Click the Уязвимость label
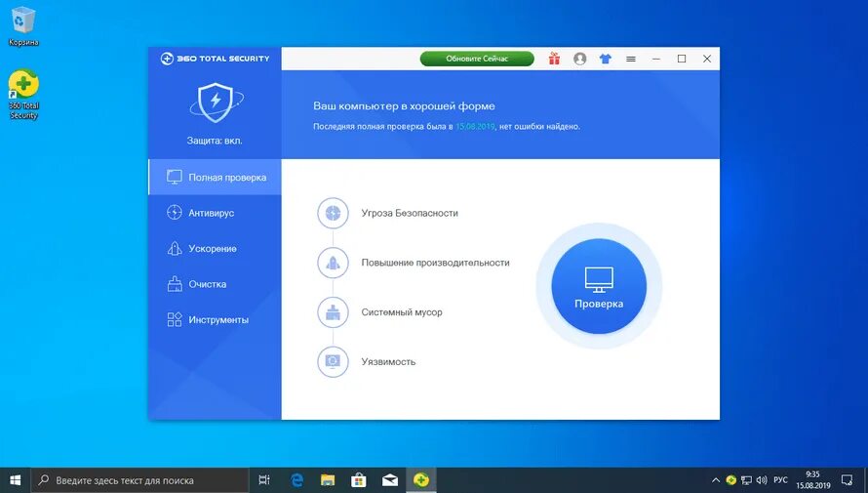The width and height of the screenshot is (868, 493). click(x=388, y=362)
